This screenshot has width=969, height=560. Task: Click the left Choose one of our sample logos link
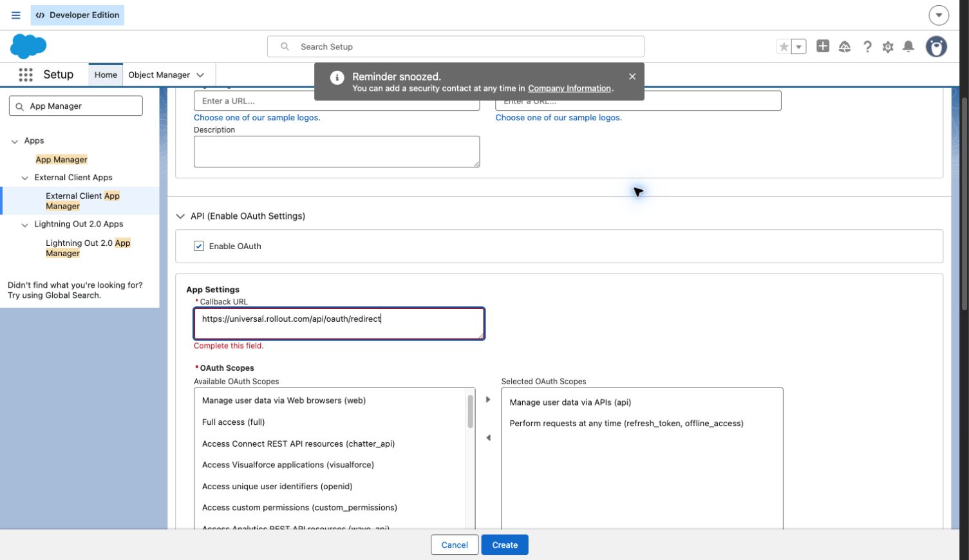257,117
